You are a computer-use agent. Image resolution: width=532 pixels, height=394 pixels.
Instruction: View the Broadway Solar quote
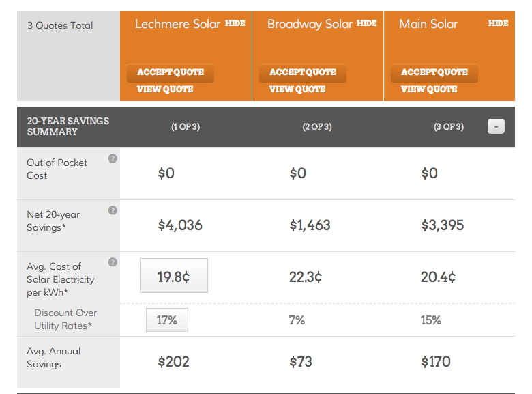coord(297,89)
